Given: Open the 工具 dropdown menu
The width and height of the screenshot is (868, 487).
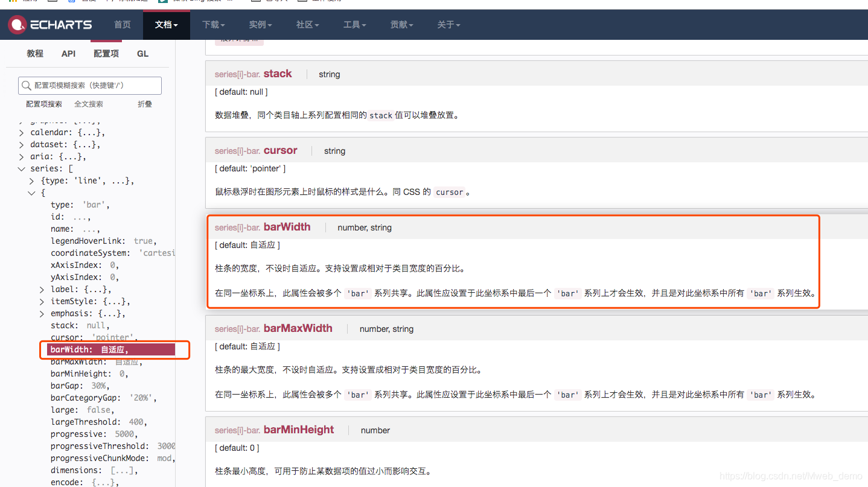Looking at the screenshot, I should 355,25.
